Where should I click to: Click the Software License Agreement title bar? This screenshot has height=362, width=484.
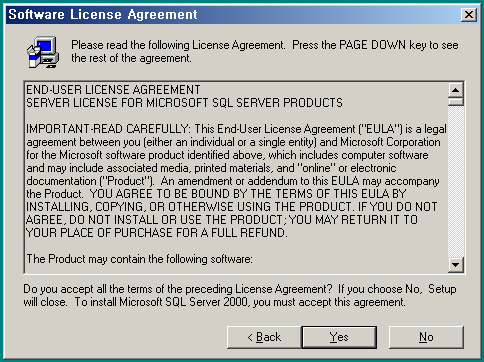[x=233, y=15]
